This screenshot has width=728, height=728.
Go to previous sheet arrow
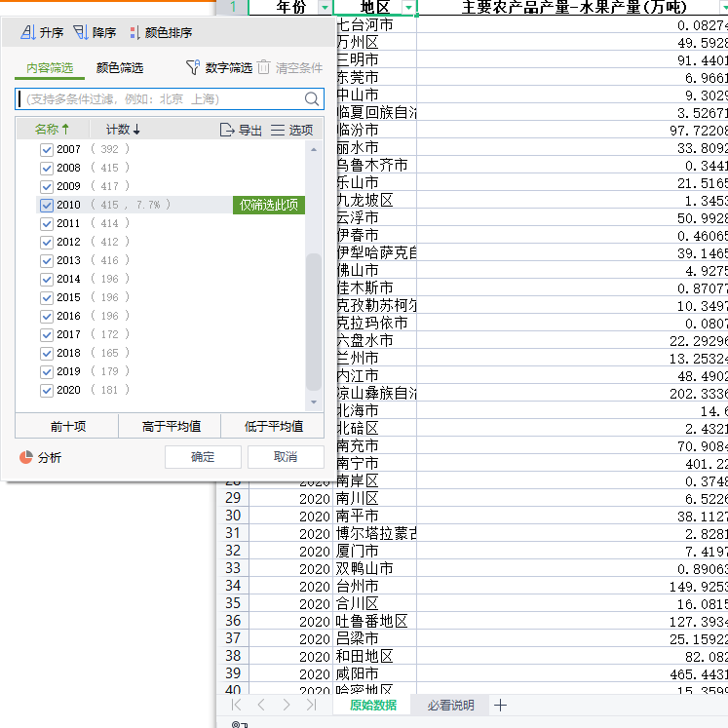261,705
